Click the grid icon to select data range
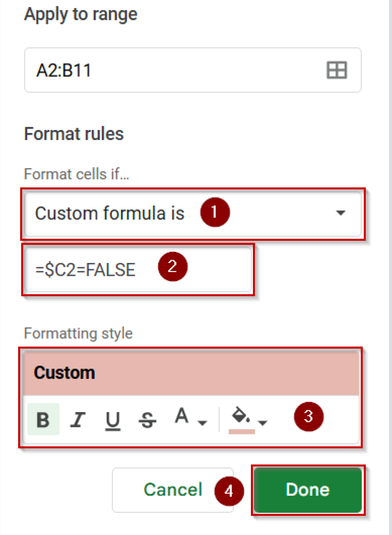The width and height of the screenshot is (392, 535). 336,70
